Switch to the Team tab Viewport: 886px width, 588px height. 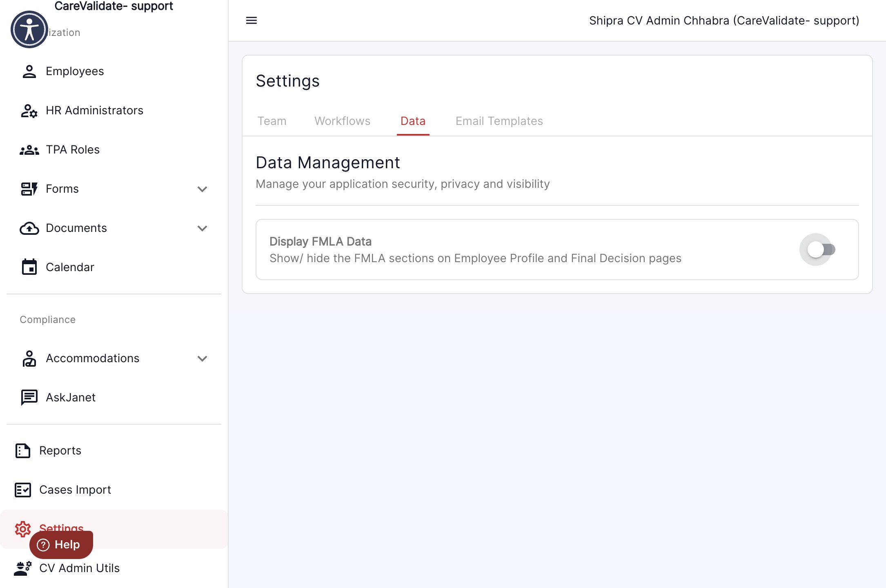[272, 121]
